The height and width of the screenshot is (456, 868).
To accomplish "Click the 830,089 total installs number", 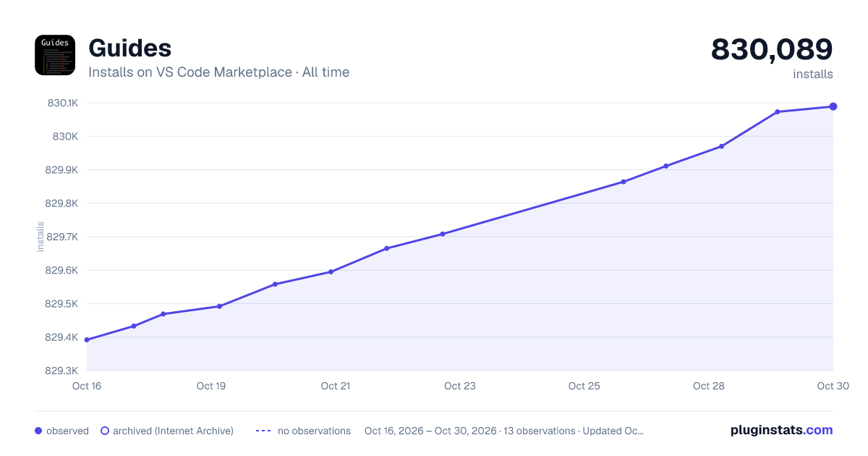I will point(772,49).
